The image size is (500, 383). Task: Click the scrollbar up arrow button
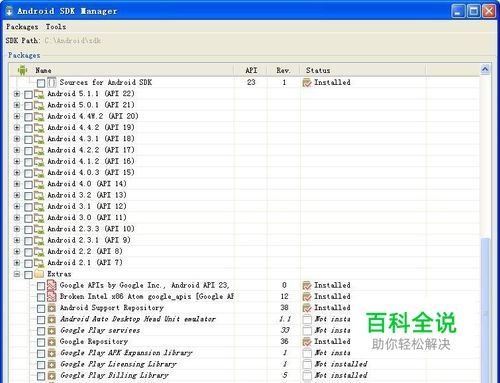[485, 69]
